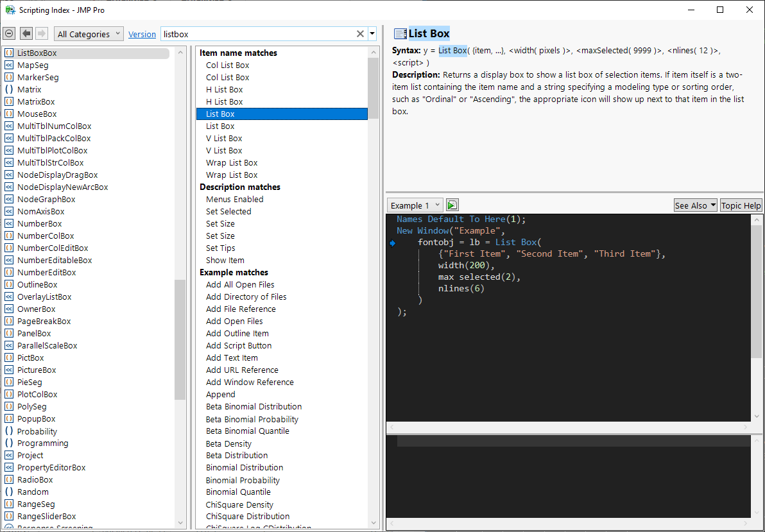Image resolution: width=765 pixels, height=532 pixels.
Task: Select ParallelScaleBox in the object list
Action: point(47,345)
